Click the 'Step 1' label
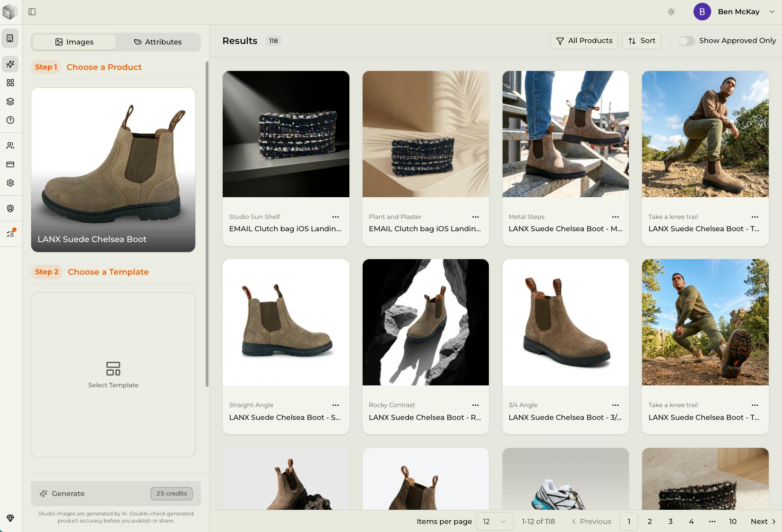The height and width of the screenshot is (532, 782). pos(46,67)
